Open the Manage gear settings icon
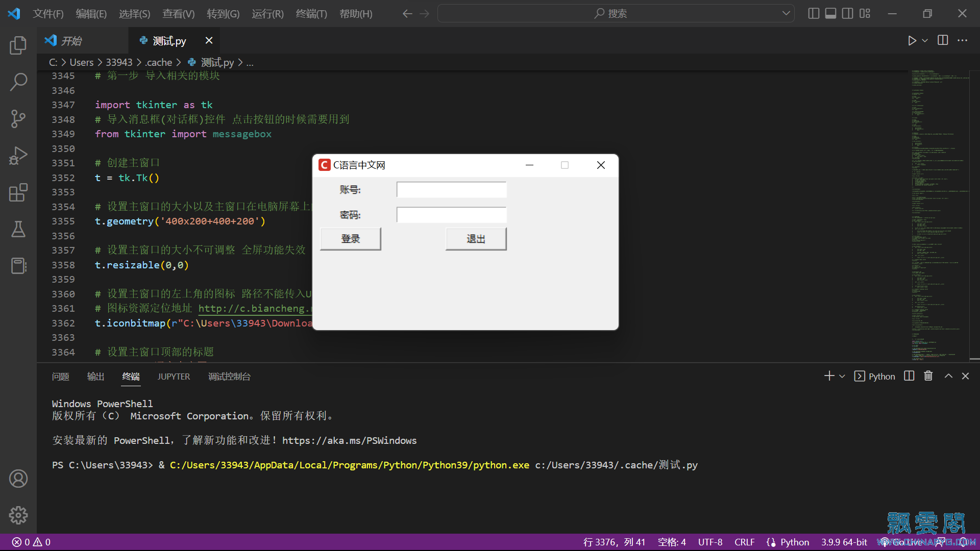Screen dimensions: 980x551 18,515
